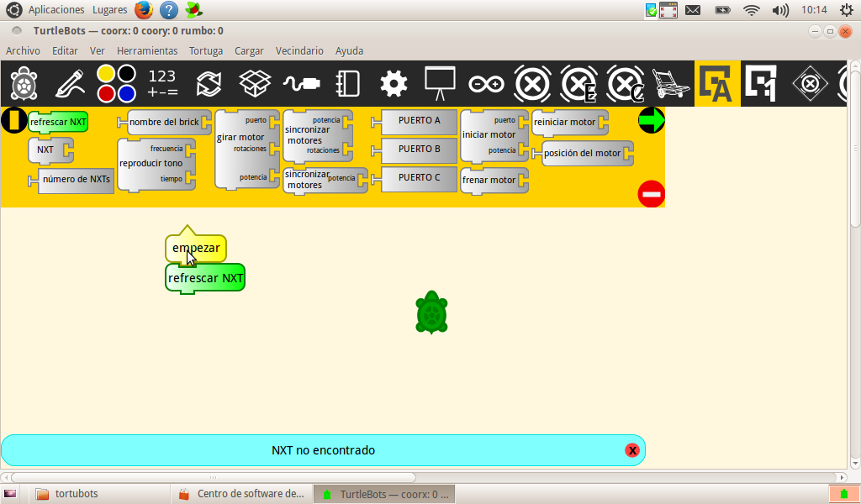861x504 pixels.
Task: Select the 'PUERTO B' block
Action: point(415,150)
